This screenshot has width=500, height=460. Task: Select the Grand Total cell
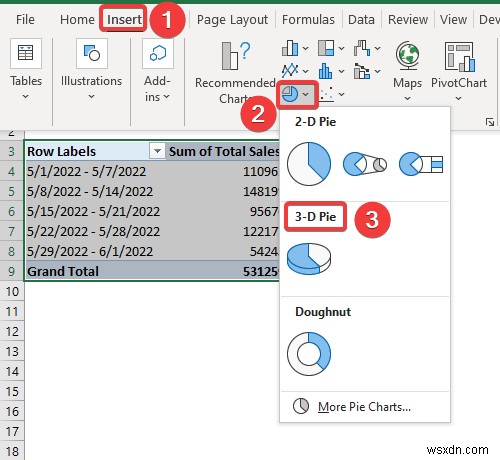pos(95,271)
